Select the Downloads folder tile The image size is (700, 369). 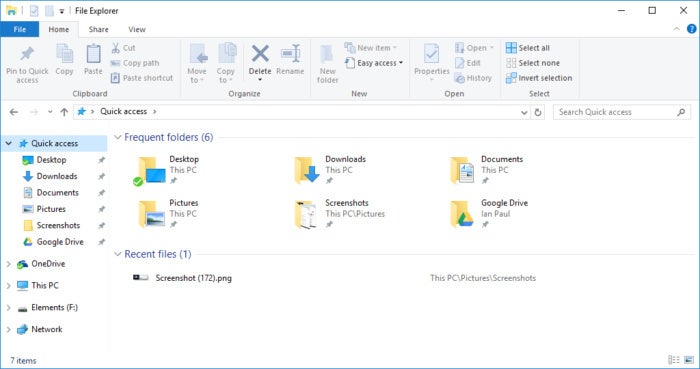tap(330, 170)
